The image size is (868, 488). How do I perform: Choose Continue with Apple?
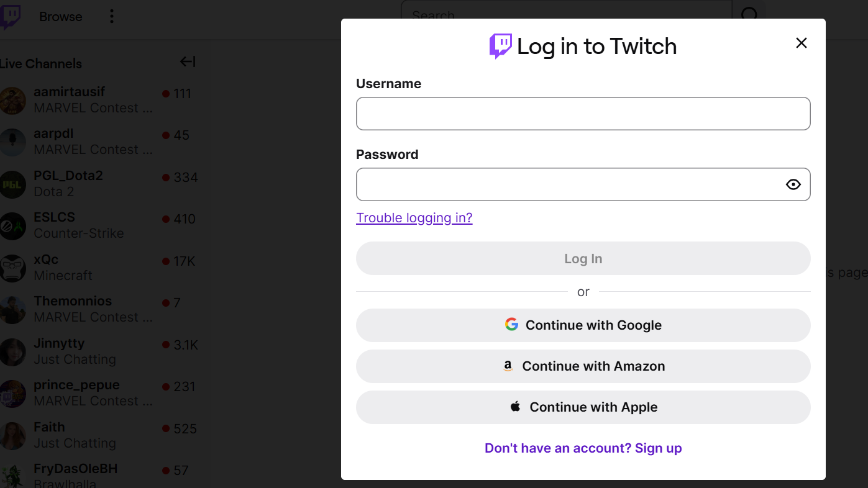point(583,407)
